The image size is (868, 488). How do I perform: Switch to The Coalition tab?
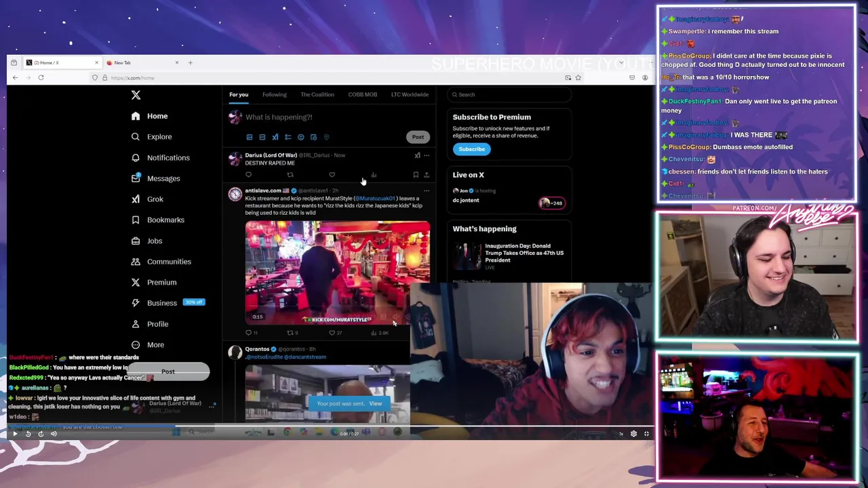point(317,95)
